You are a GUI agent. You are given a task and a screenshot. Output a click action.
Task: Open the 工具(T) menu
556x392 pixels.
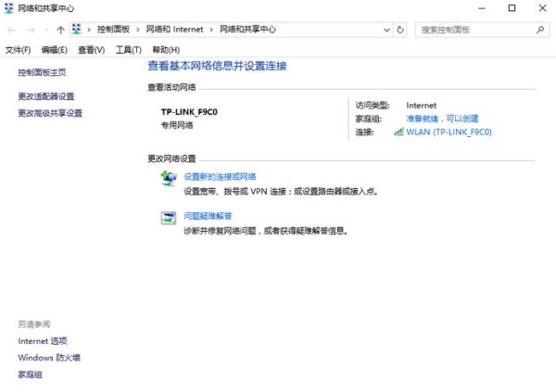click(x=128, y=49)
